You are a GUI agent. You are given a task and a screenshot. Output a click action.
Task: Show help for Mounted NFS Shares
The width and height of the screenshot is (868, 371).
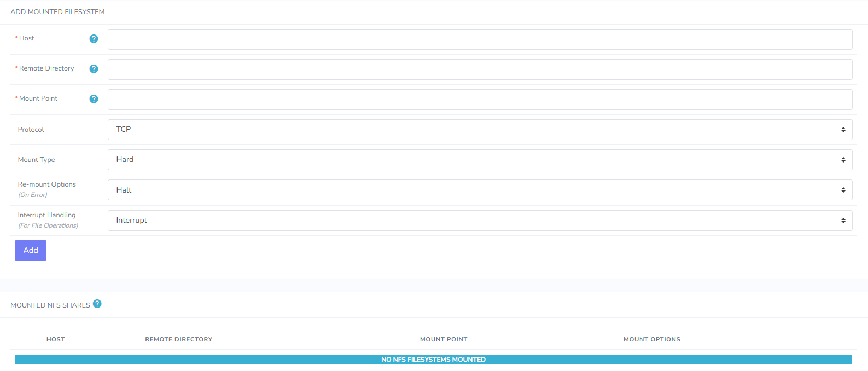coord(97,304)
